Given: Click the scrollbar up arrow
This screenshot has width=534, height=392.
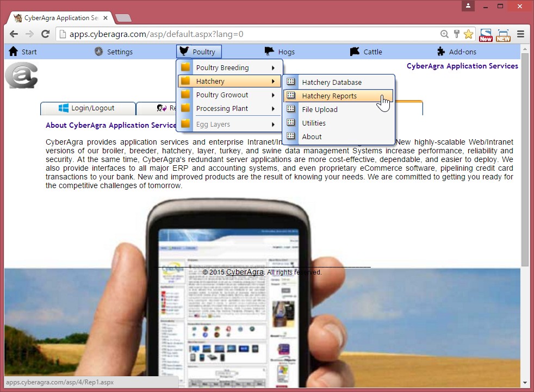Looking at the screenshot, I should point(525,49).
